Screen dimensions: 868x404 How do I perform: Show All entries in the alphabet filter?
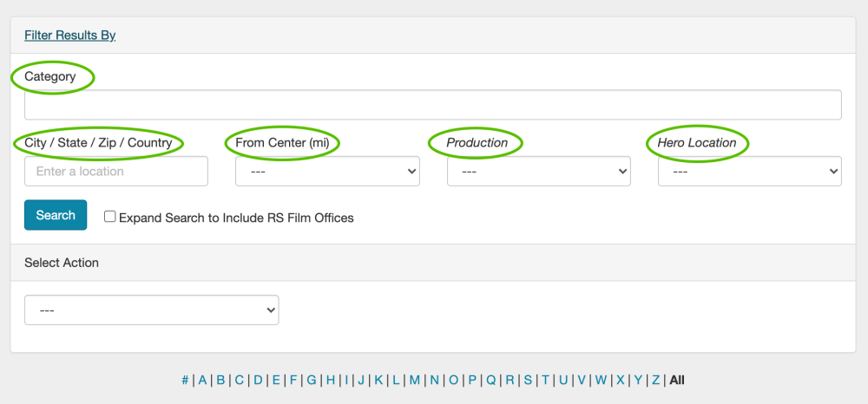[677, 380]
